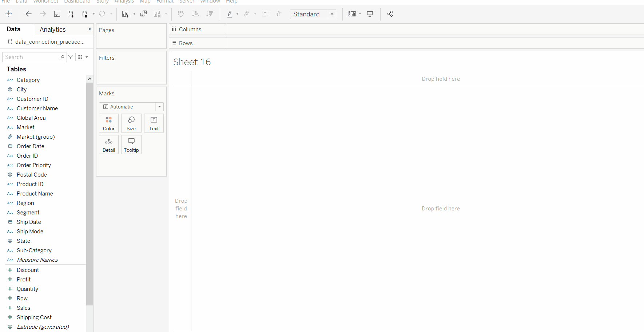This screenshot has height=332, width=644.
Task: Pause auto updates using the toolbar icon
Action: 85,14
